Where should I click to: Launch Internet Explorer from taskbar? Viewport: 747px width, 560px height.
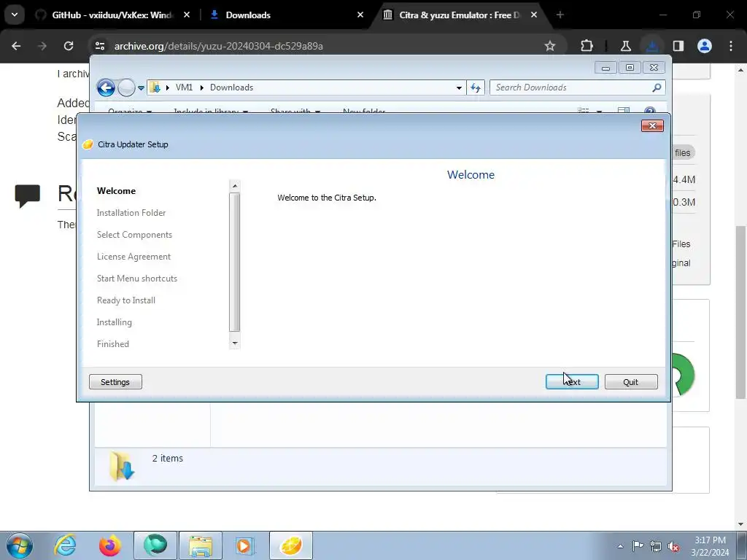pyautogui.click(x=65, y=545)
